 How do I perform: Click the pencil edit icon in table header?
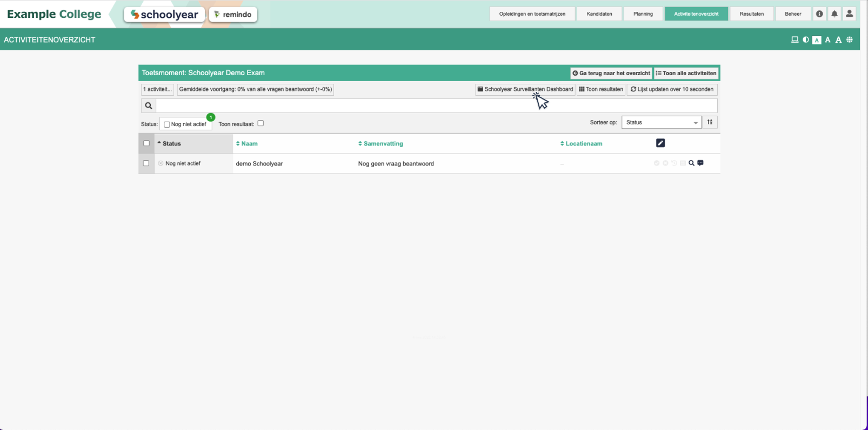[660, 143]
